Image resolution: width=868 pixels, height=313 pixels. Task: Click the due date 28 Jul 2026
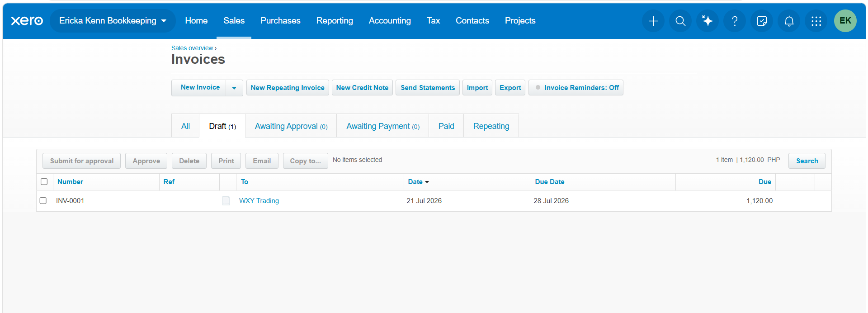pyautogui.click(x=551, y=201)
